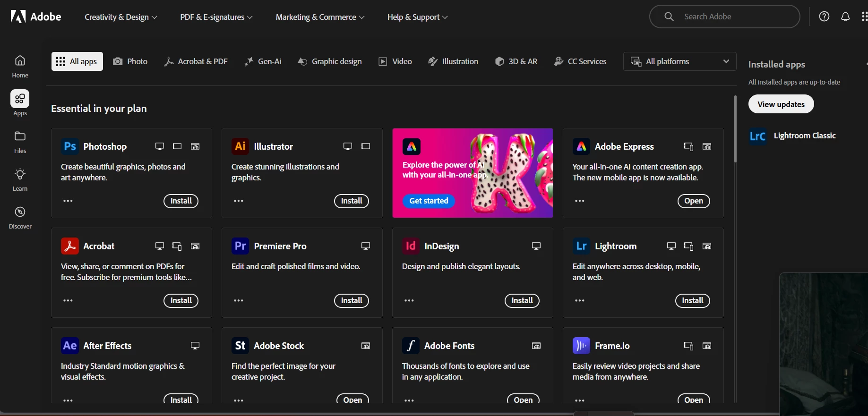Screen dimensions: 868x416
Task: Click the Lightroom Classic LrC icon
Action: (x=758, y=136)
